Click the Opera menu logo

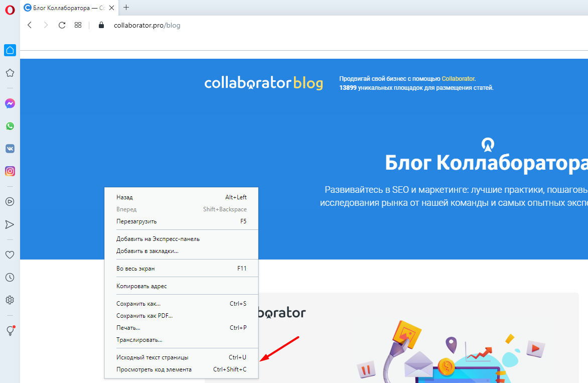(10, 9)
